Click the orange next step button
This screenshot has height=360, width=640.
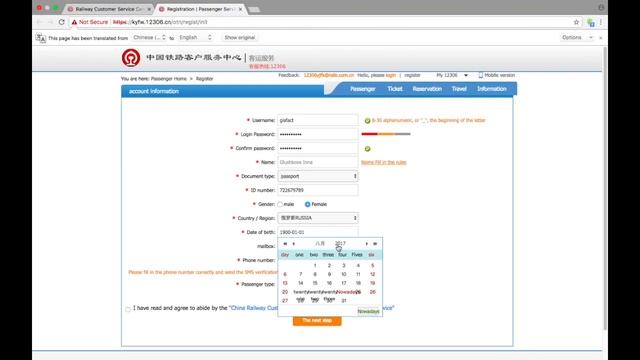[x=317, y=321]
